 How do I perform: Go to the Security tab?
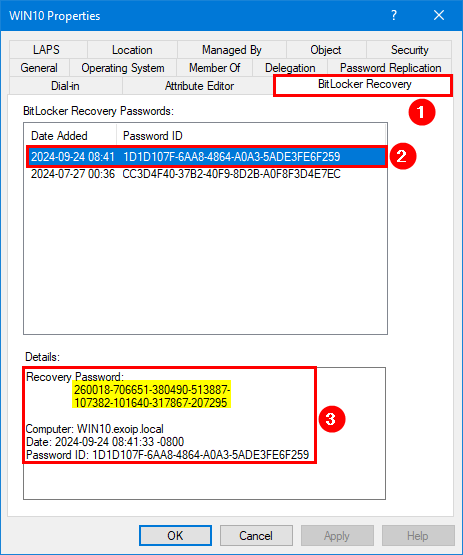pyautogui.click(x=409, y=50)
